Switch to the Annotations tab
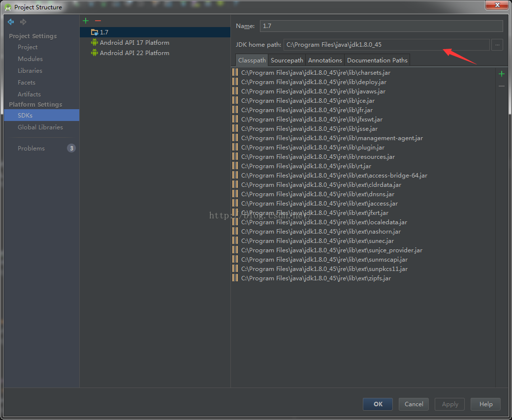This screenshot has height=420, width=512. (x=325, y=60)
